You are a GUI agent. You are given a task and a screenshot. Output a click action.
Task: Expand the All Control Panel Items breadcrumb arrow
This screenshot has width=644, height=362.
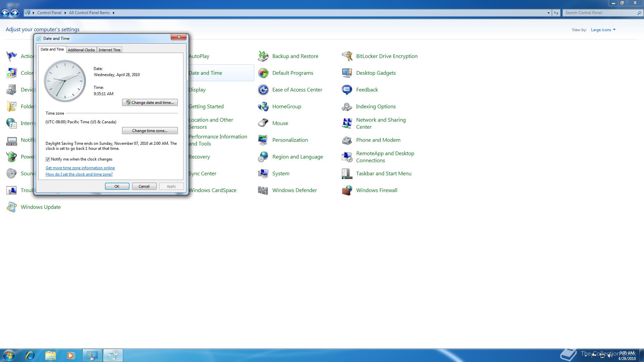point(113,13)
